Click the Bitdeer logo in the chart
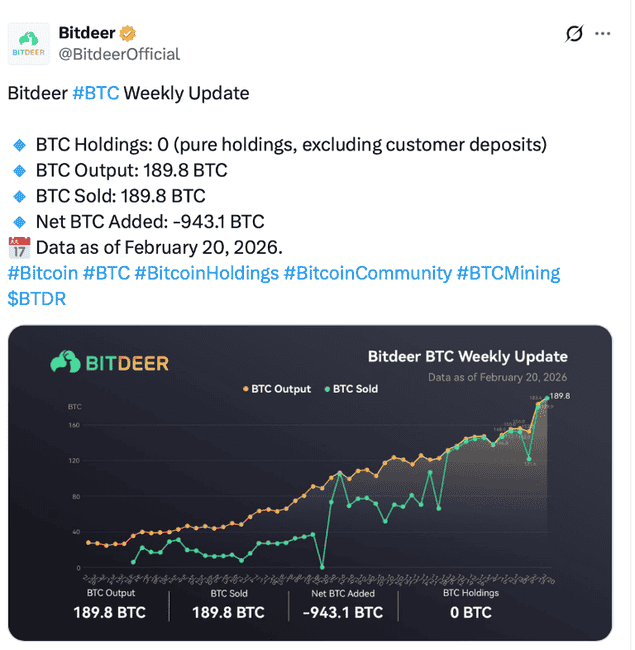635x650 pixels. (109, 362)
